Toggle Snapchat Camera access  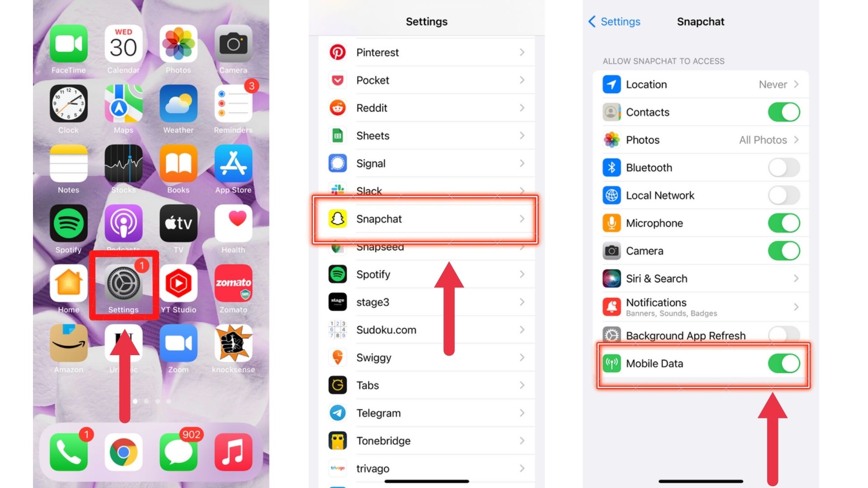click(x=784, y=250)
